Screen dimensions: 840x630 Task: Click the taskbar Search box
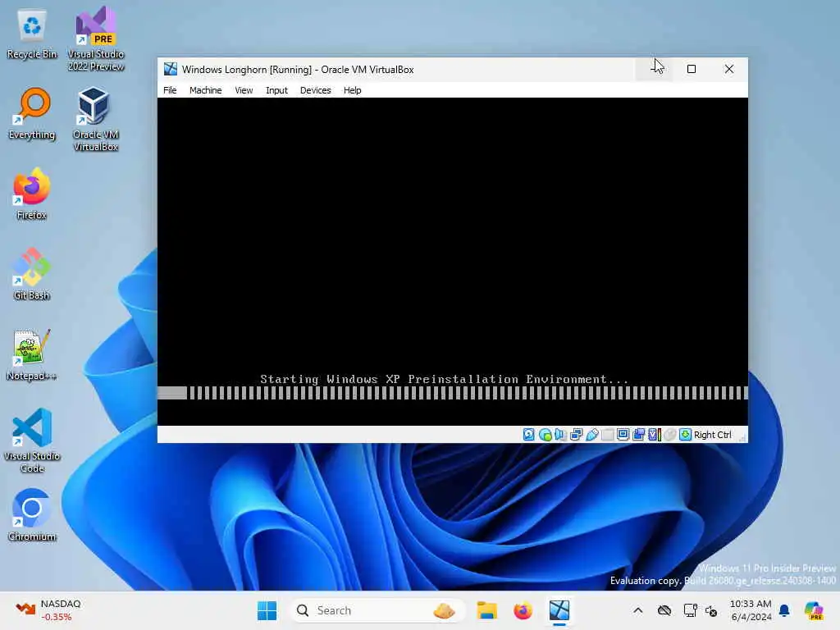point(377,610)
